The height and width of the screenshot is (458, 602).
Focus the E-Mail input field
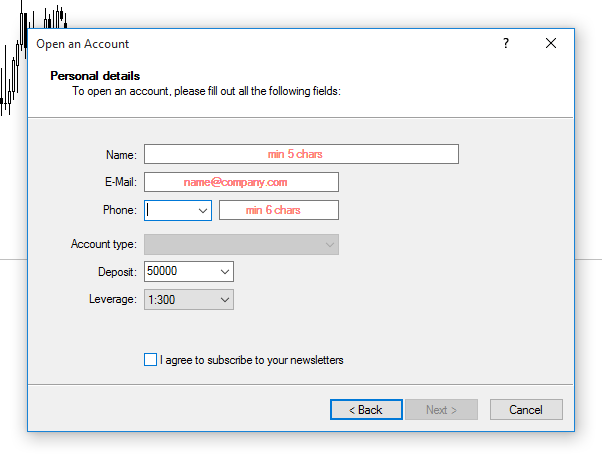[x=241, y=182]
